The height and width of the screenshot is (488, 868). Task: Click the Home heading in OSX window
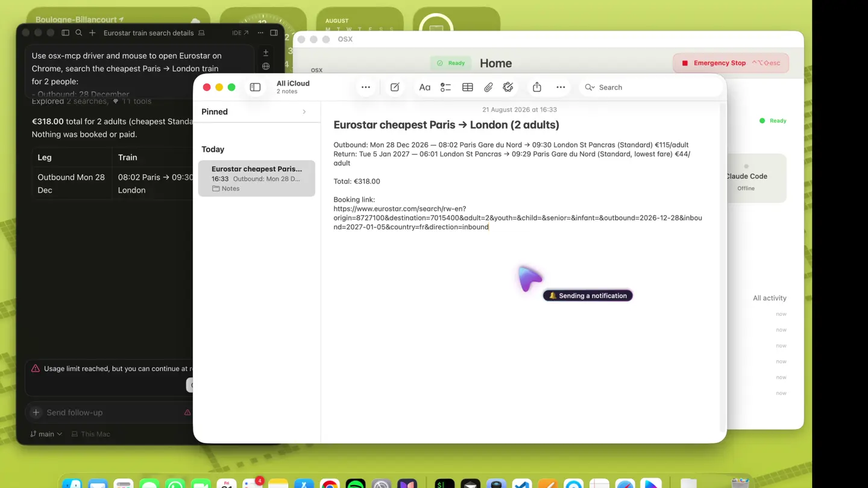click(495, 63)
